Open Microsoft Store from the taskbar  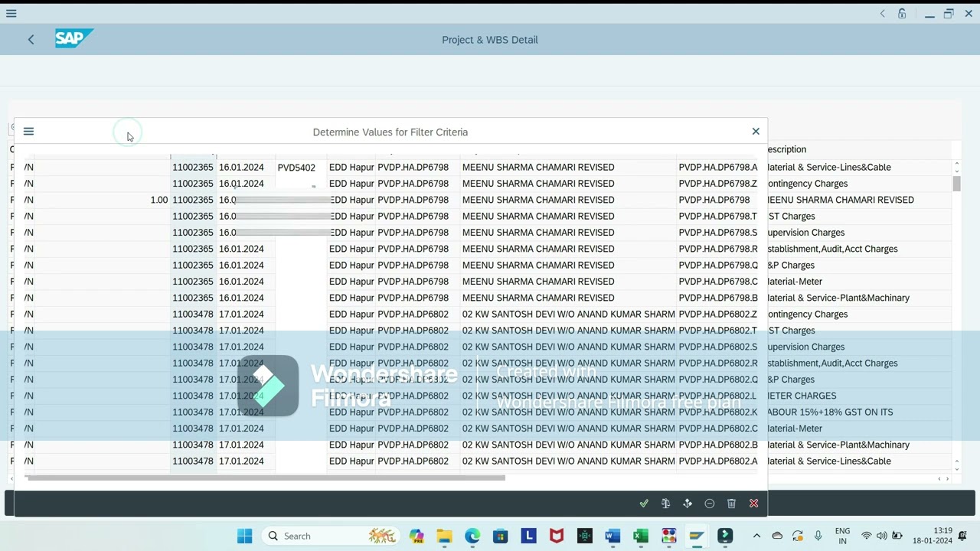point(501,536)
